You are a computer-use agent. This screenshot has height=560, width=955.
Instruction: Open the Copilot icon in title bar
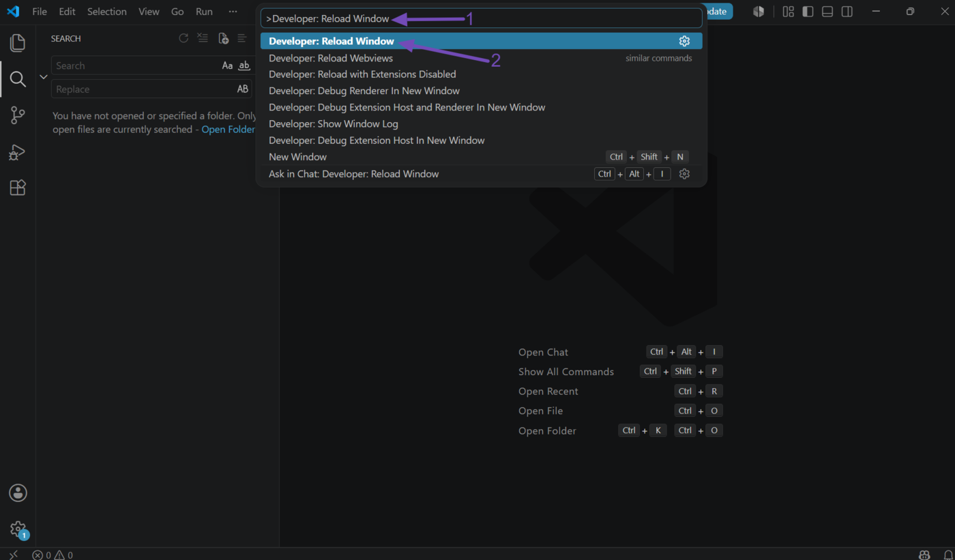[759, 12]
